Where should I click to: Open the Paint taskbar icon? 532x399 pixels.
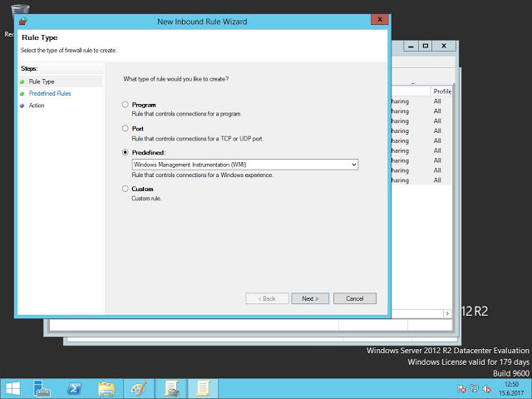(x=138, y=388)
